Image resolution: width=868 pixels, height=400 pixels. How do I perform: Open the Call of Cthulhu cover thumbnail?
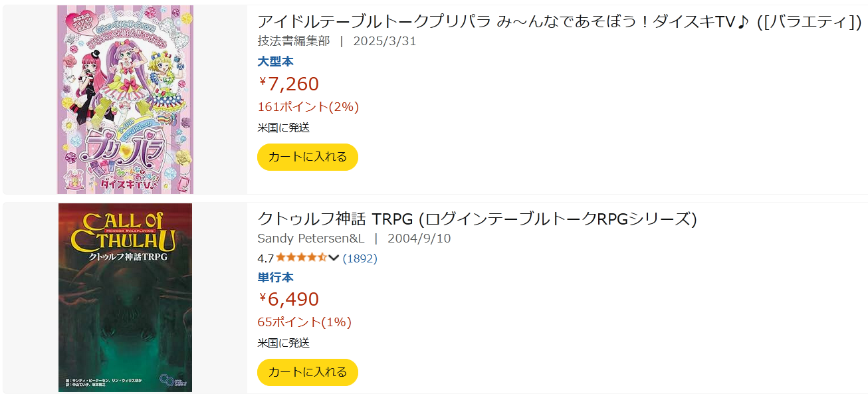click(125, 298)
